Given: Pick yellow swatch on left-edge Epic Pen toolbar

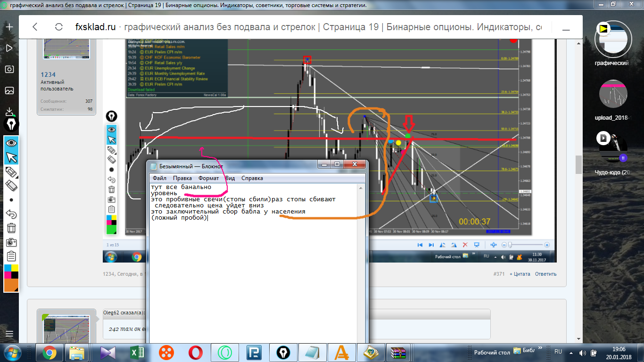Looking at the screenshot, I should click(15, 268).
